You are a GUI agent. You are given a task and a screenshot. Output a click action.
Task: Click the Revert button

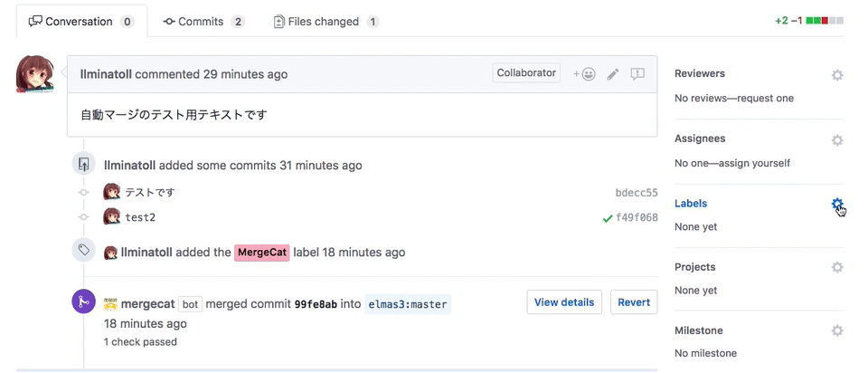(634, 302)
